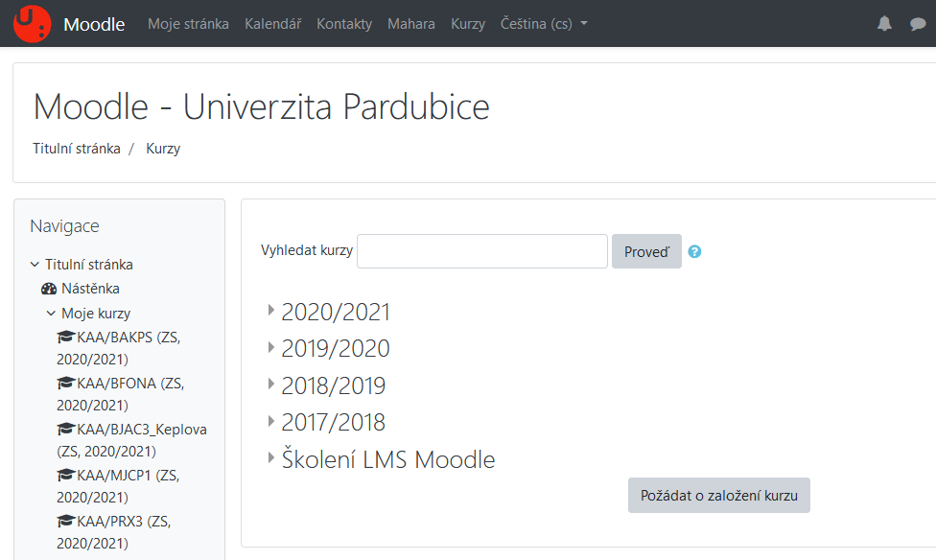Expand the 2020/2021 course category
The height and width of the screenshot is (560, 936).
pyautogui.click(x=271, y=310)
